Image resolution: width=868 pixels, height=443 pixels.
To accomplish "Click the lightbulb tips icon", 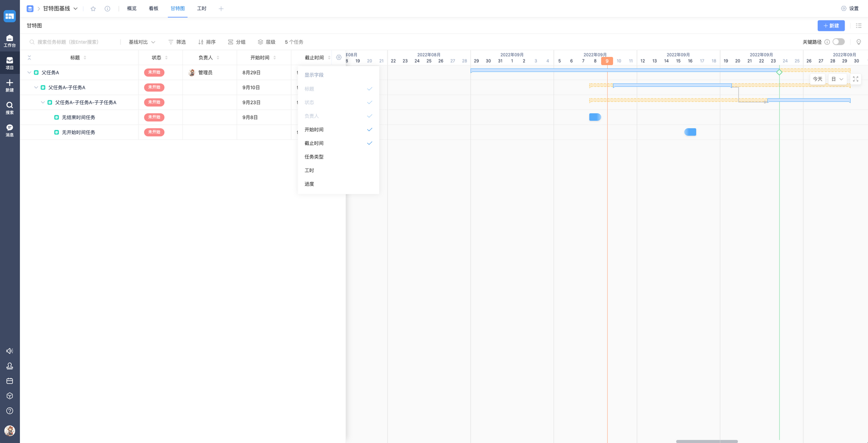I will 858,42.
